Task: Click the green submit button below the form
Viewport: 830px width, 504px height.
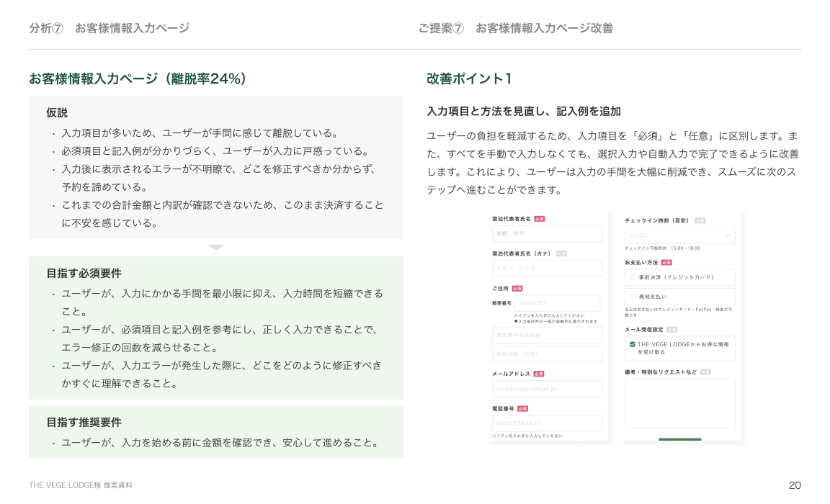Action: [679, 438]
